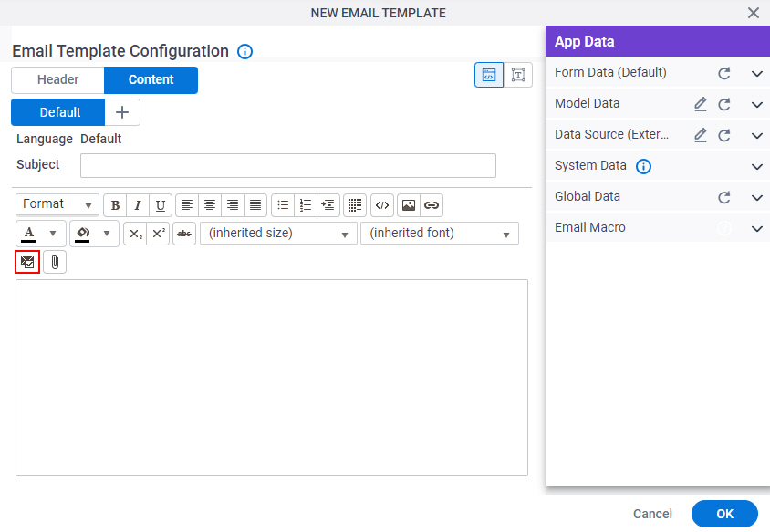Toggle underline formatting
Viewport: 770px width, 532px height.
161,205
